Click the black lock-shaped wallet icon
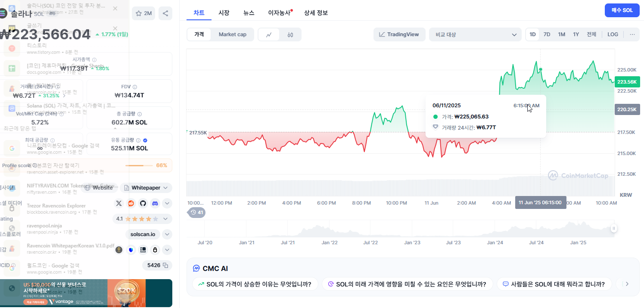 [155, 250]
